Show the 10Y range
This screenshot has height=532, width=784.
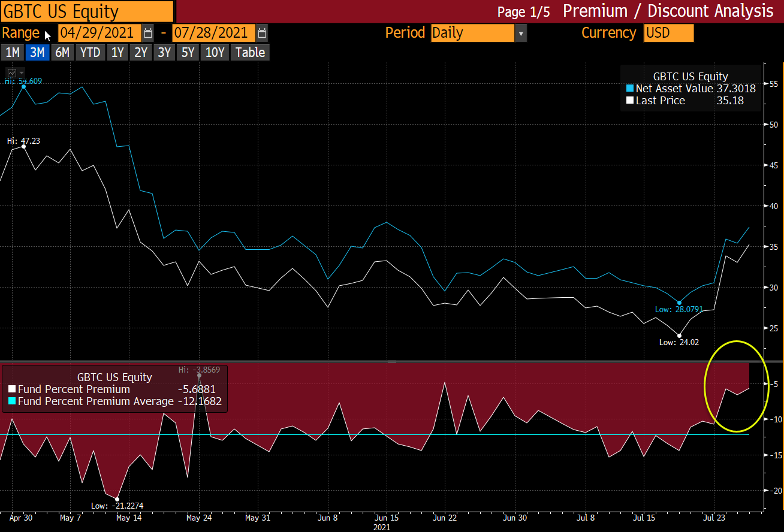(x=215, y=53)
